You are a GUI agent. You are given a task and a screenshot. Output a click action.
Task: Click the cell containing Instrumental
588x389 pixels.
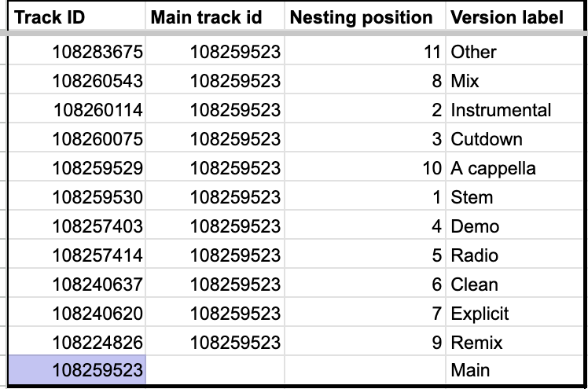(514, 109)
